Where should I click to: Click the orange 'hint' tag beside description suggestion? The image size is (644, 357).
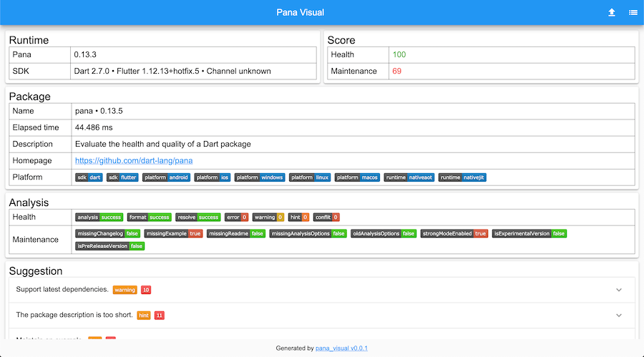(144, 316)
